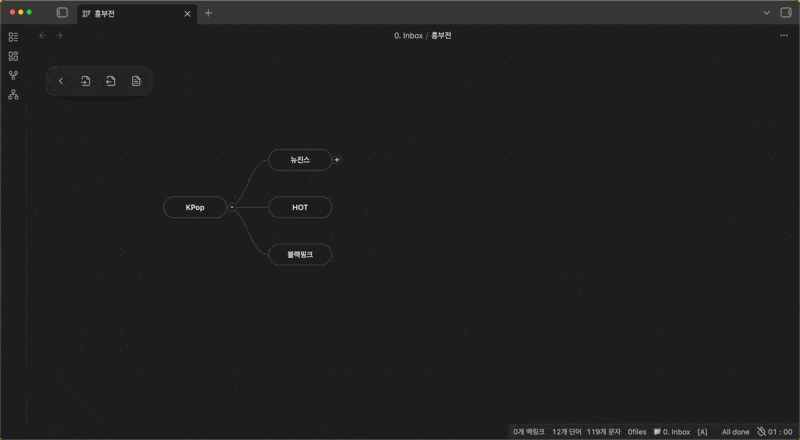This screenshot has width=800, height=440.
Task: Click the timer-off icon in status bar
Action: (x=761, y=432)
